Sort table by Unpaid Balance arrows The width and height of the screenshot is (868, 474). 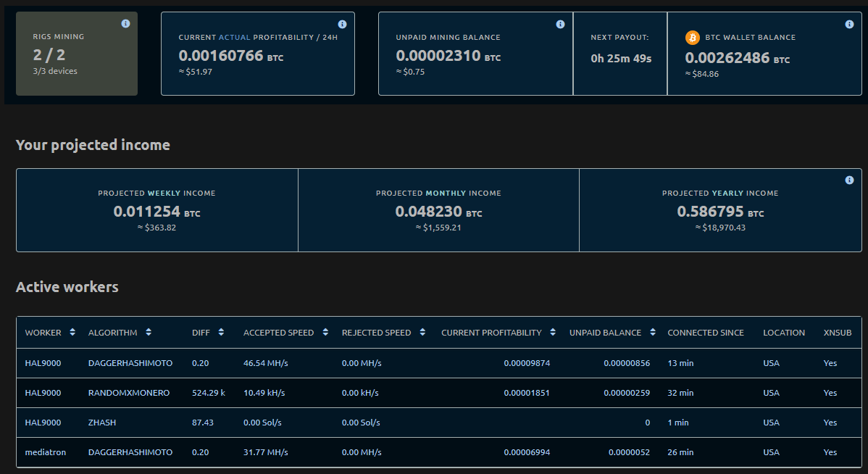(x=653, y=332)
